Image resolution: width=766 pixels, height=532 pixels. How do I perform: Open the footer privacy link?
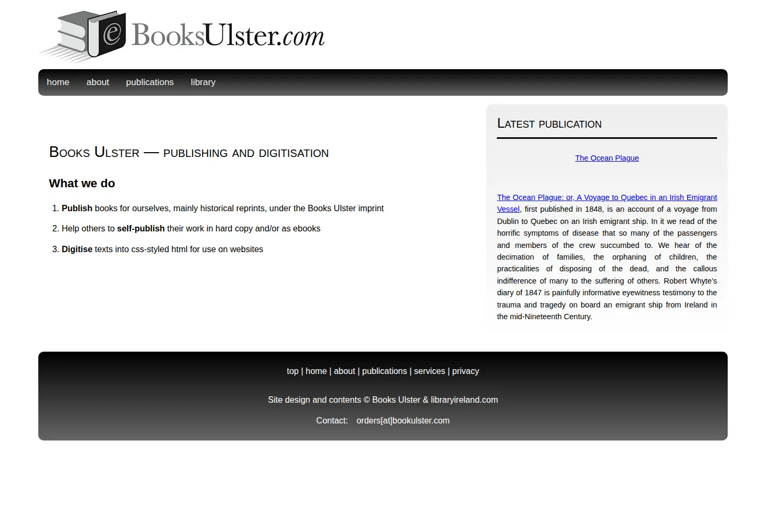pos(465,371)
